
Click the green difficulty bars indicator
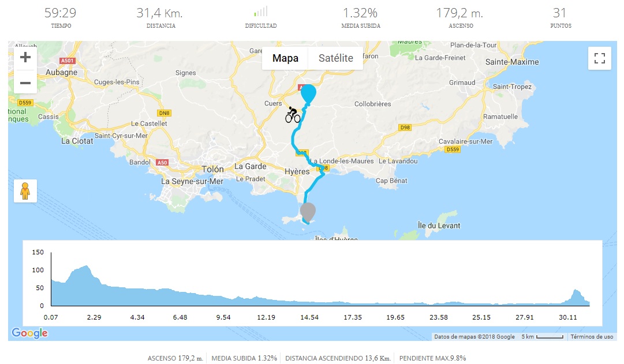260,12
